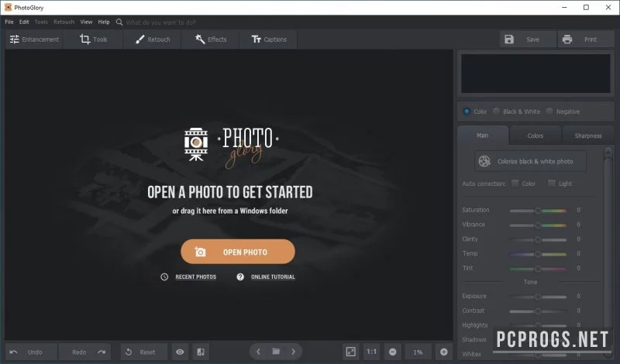Switch to the Main panel tab
620x364 pixels.
pyautogui.click(x=483, y=136)
